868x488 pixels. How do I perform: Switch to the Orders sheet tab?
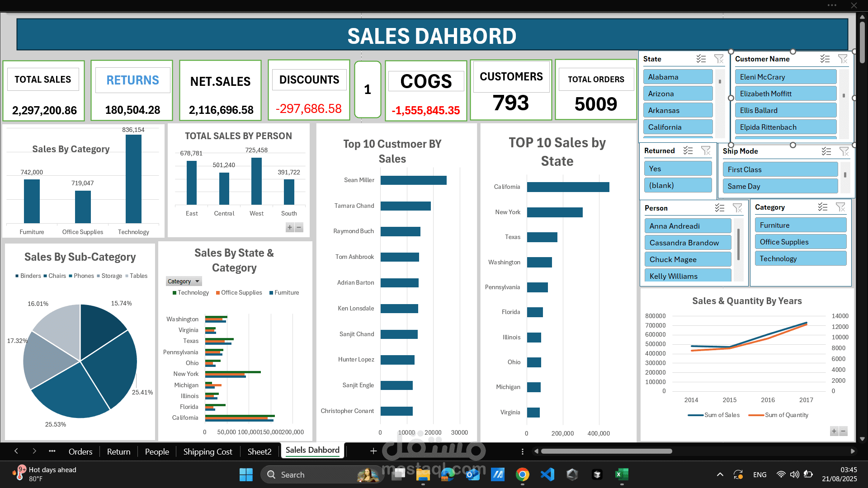pos(80,451)
